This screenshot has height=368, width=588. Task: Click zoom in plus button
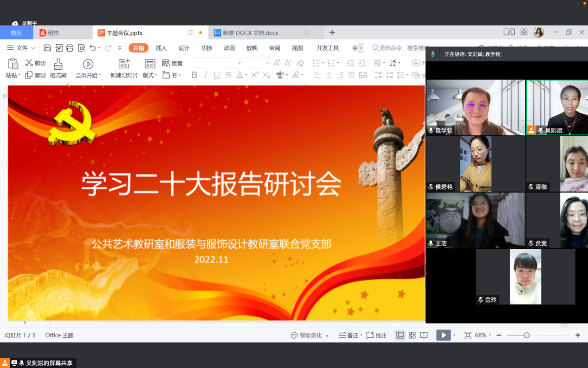coord(578,335)
